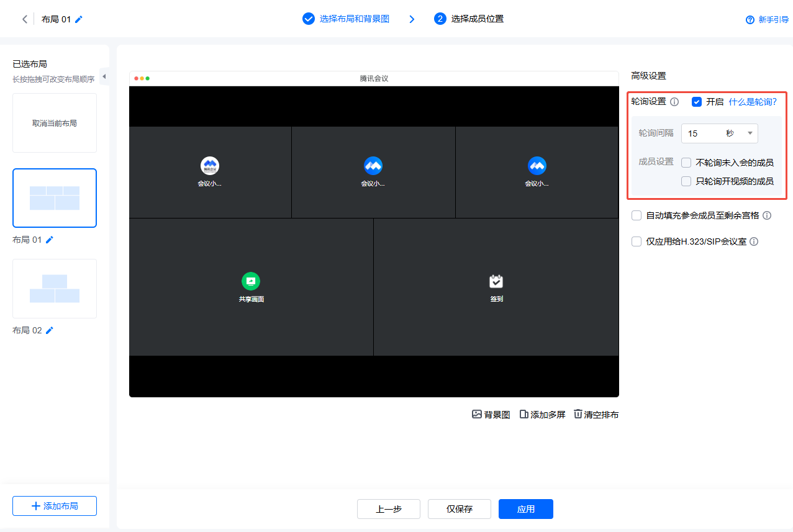Click the first 会议小... avatar with white logo
The image size is (793, 532).
pyautogui.click(x=210, y=165)
